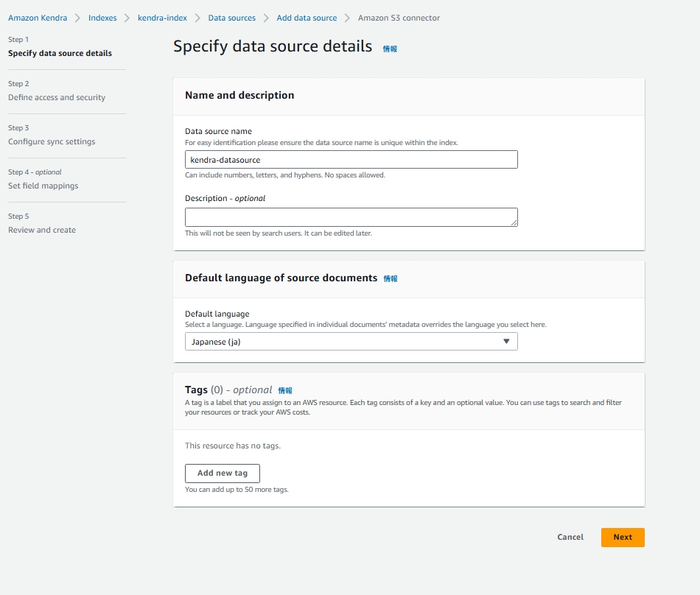Image resolution: width=700 pixels, height=595 pixels.
Task: Jump to the Configure sync settings step
Action: [x=52, y=141]
